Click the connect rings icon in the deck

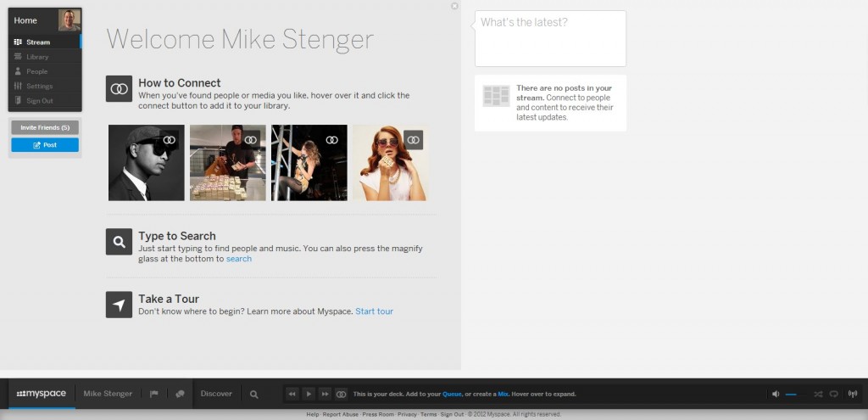pos(342,394)
